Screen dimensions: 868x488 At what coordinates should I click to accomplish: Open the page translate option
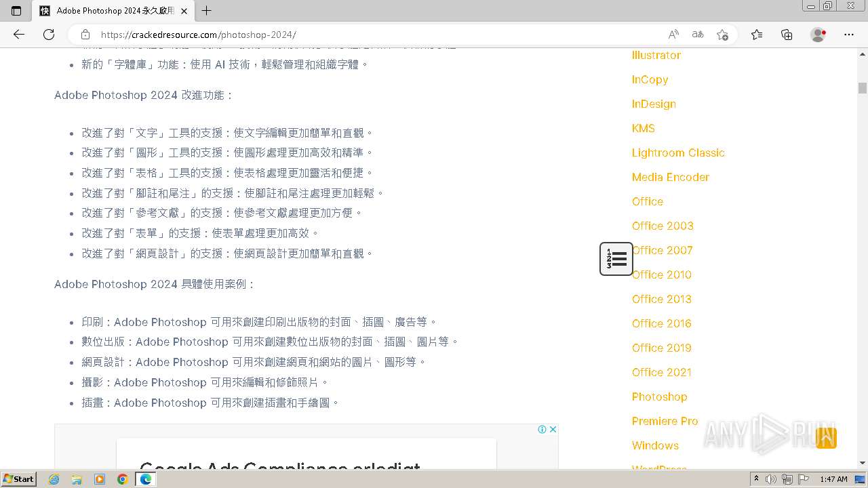[x=698, y=35]
